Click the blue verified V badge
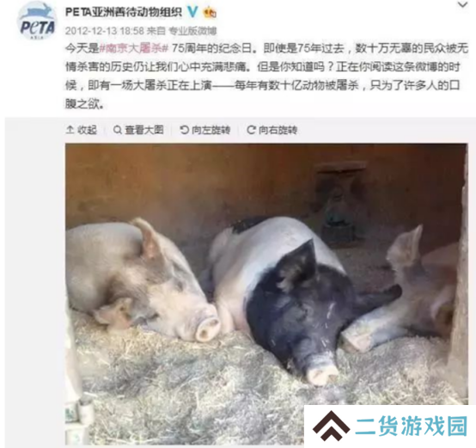Screen dimensions: 476x448 click(x=192, y=12)
